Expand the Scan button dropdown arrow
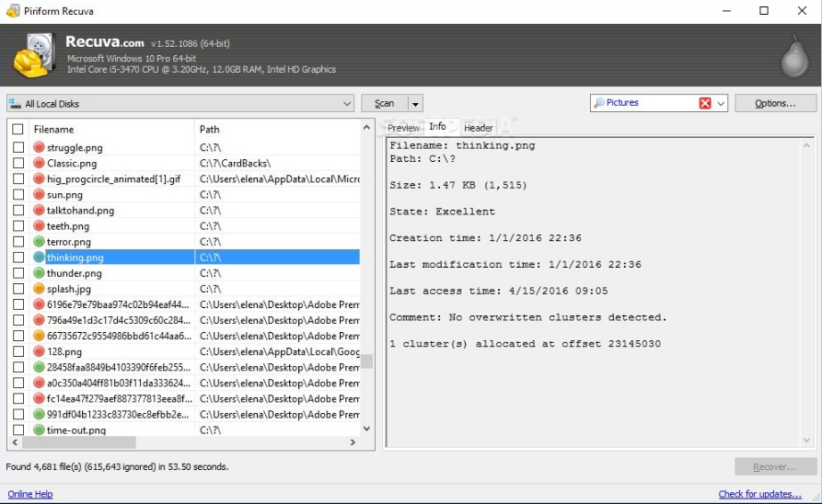The image size is (822, 504). [415, 104]
